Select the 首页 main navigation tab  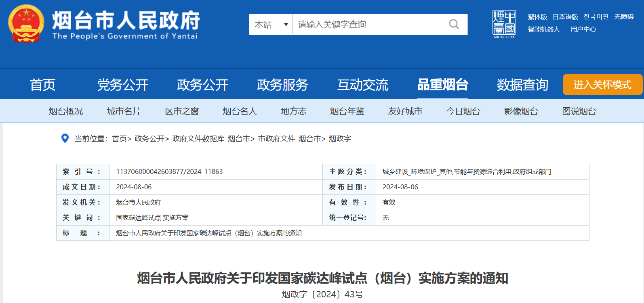[43, 85]
